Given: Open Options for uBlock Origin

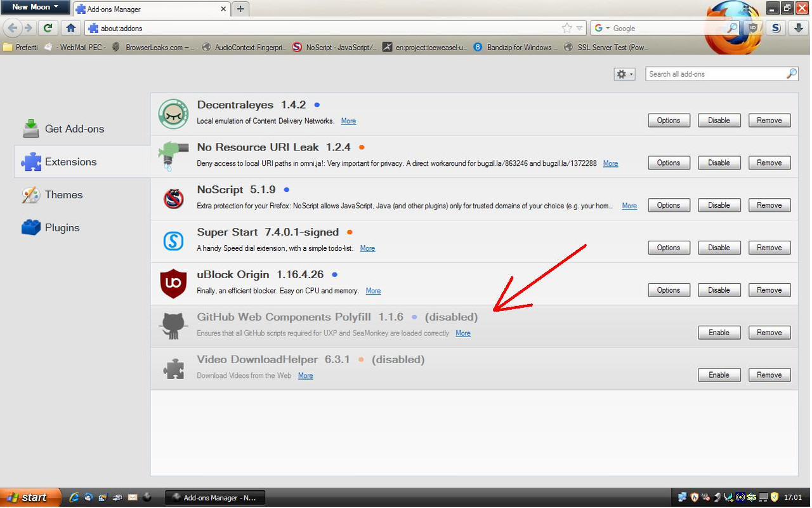Looking at the screenshot, I should pyautogui.click(x=669, y=290).
